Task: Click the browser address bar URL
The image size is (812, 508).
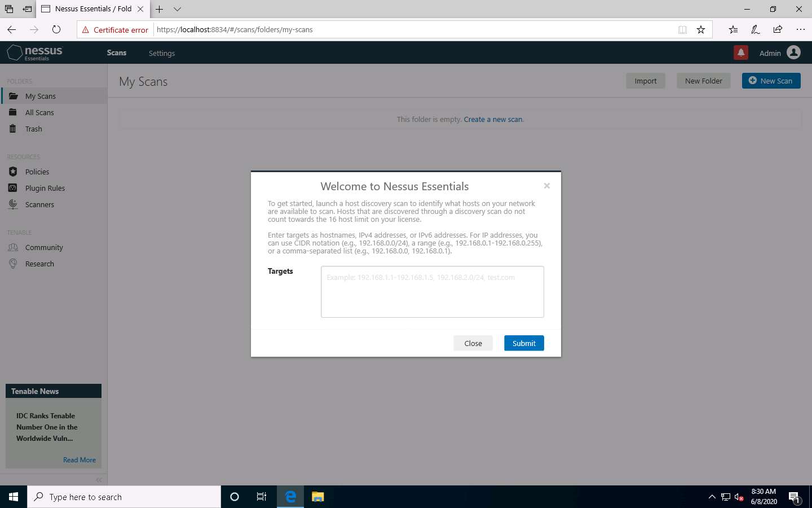Action: tap(235, 29)
